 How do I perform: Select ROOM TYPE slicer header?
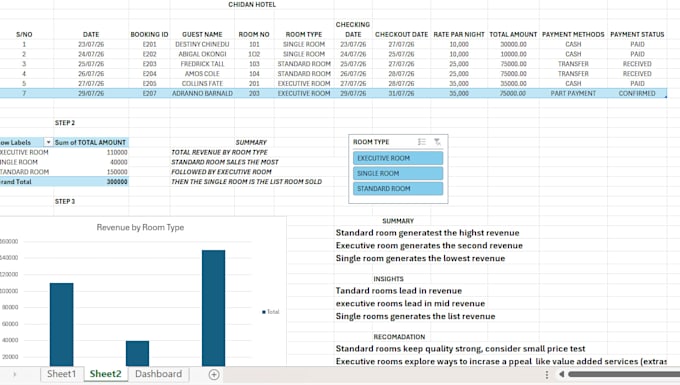click(371, 142)
